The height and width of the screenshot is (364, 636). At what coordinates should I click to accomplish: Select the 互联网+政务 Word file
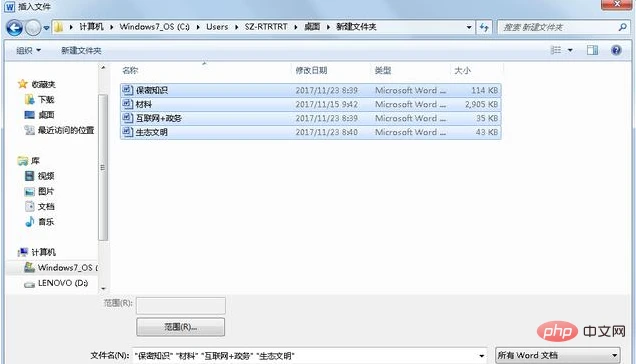click(x=311, y=118)
